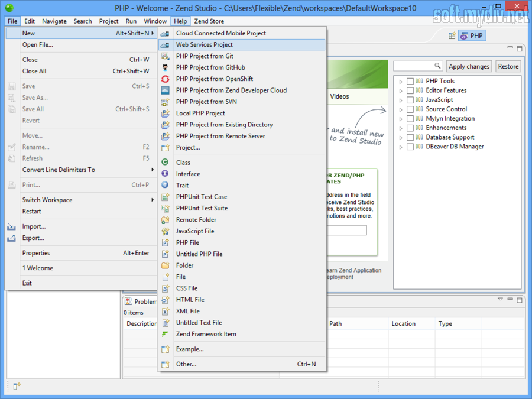Image resolution: width=532 pixels, height=399 pixels.
Task: Expand the JavaScript tree node
Action: click(x=401, y=100)
